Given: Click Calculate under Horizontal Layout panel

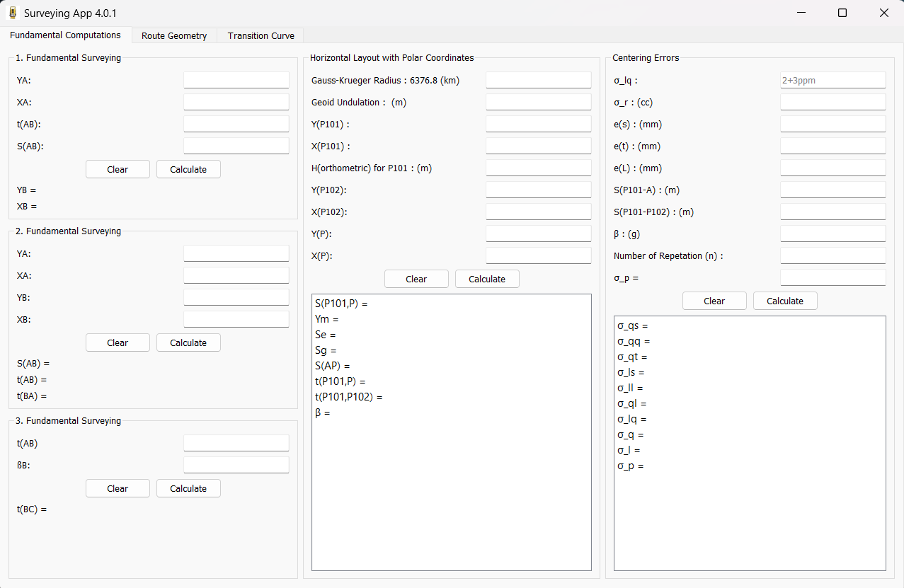Looking at the screenshot, I should pos(486,279).
